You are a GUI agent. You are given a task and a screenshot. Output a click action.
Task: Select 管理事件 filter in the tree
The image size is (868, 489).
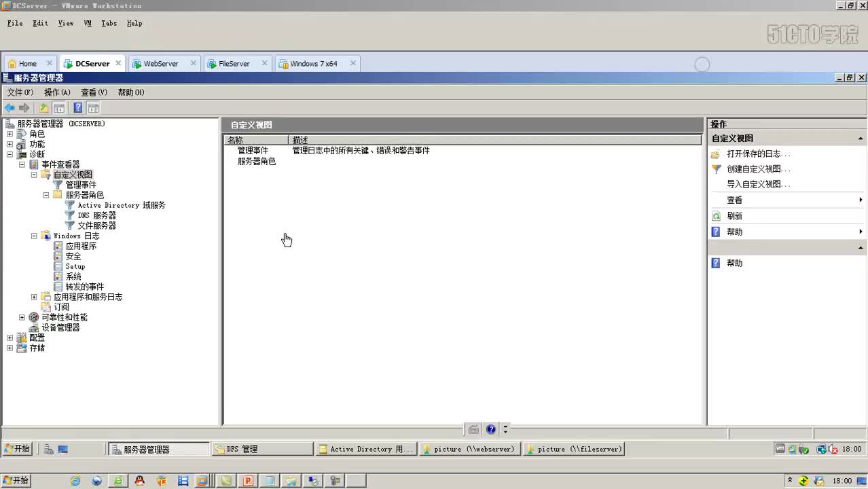81,185
